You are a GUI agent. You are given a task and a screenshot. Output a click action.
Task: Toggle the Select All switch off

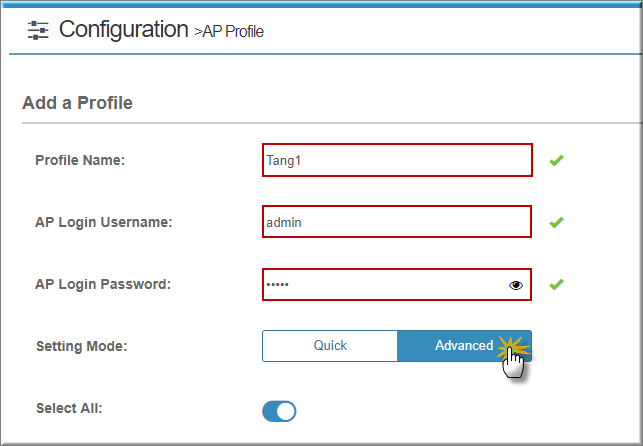point(279,411)
